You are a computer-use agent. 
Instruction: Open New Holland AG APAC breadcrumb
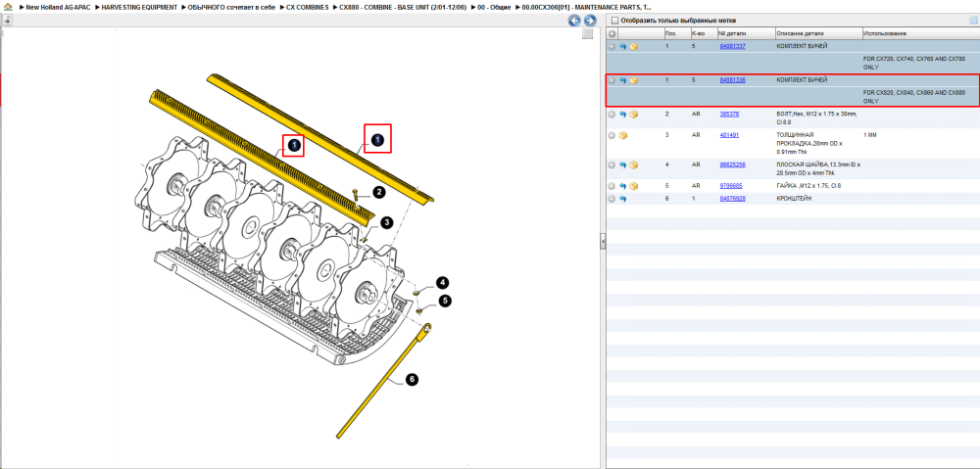coord(59,7)
